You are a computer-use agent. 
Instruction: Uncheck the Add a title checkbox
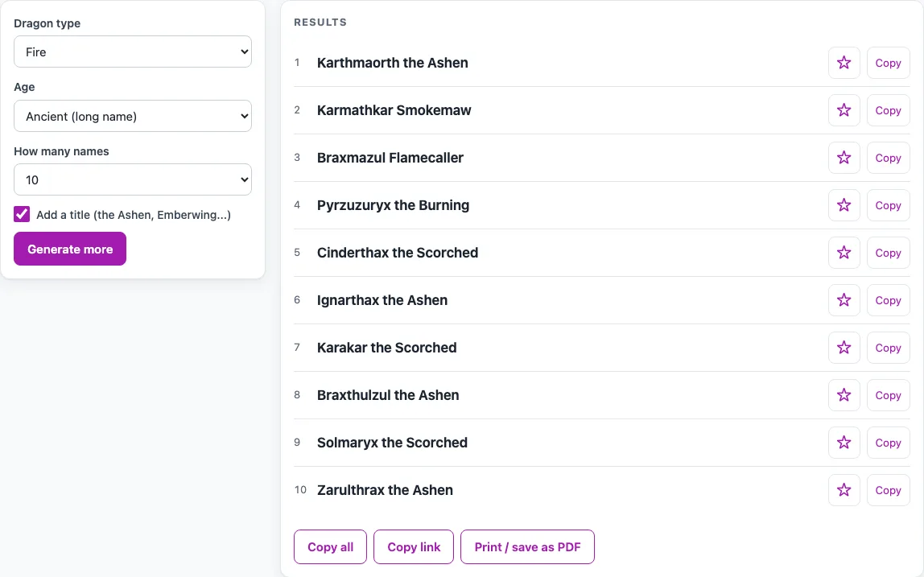(22, 214)
